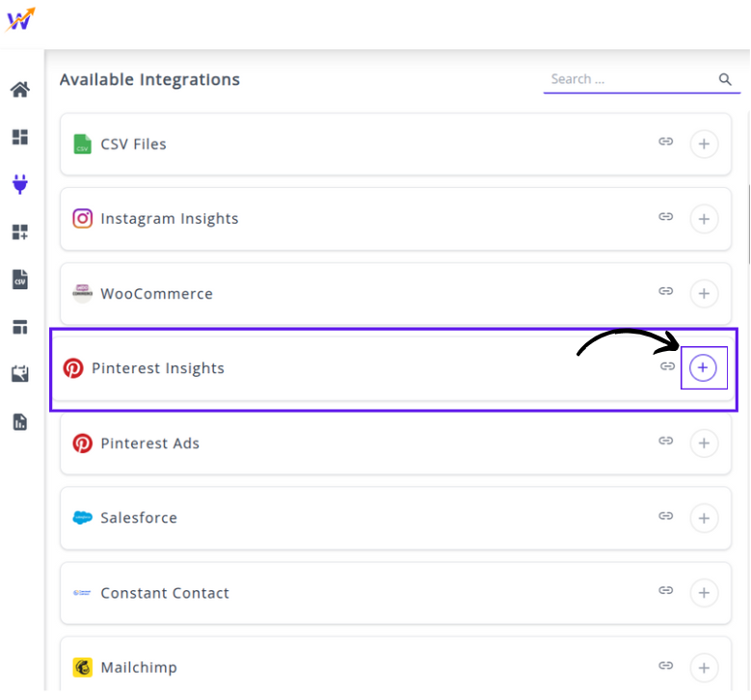
Task: Add the Pinterest Insights integration
Action: 704,368
